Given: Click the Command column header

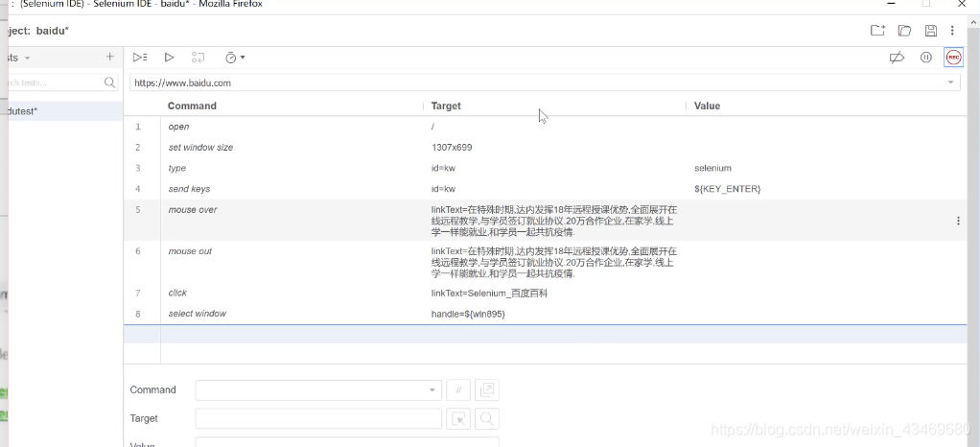Looking at the screenshot, I should [x=192, y=106].
